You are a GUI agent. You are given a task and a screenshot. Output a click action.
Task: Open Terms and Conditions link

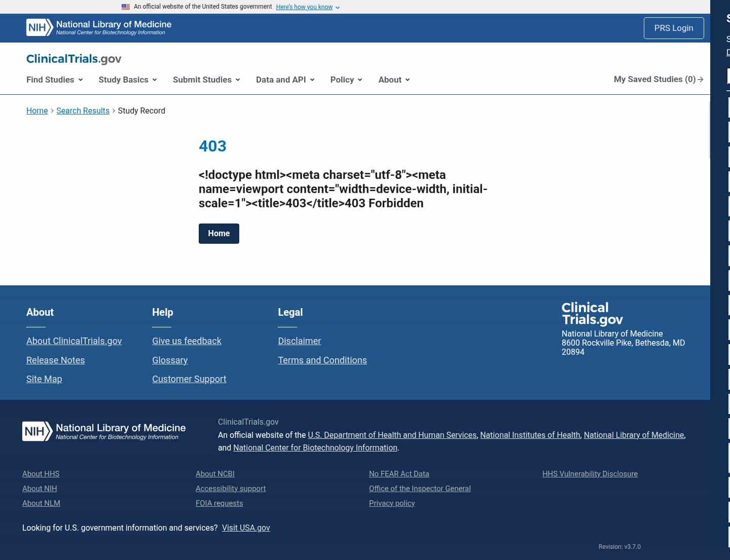[322, 360]
